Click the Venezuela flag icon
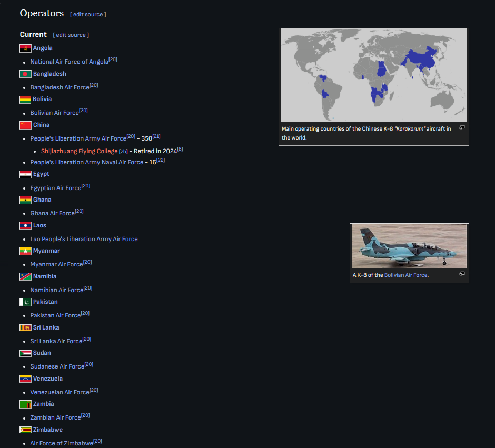This screenshot has width=495, height=448. tap(25, 379)
